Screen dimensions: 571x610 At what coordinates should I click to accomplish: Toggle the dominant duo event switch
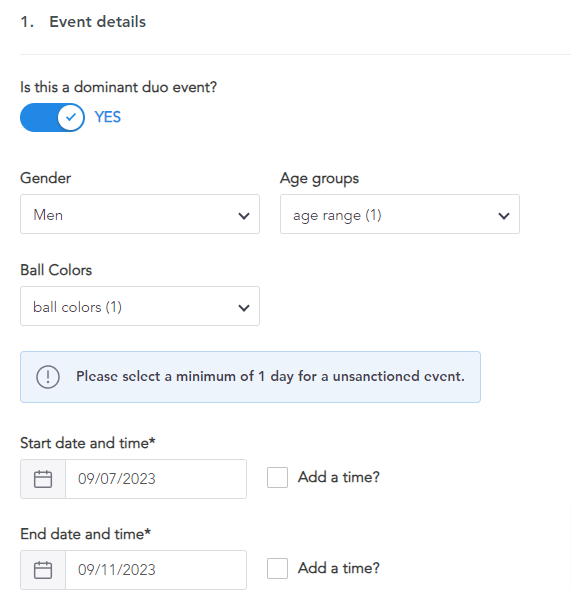(52, 117)
